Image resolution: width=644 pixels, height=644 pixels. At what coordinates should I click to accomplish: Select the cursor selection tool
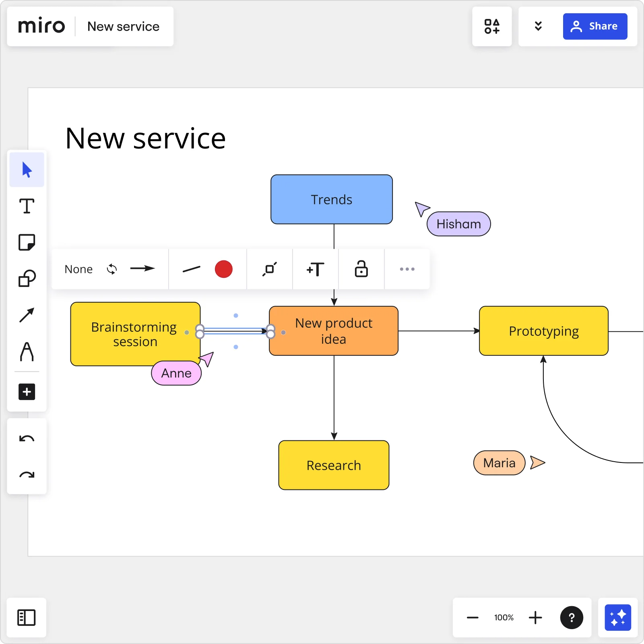[27, 169]
